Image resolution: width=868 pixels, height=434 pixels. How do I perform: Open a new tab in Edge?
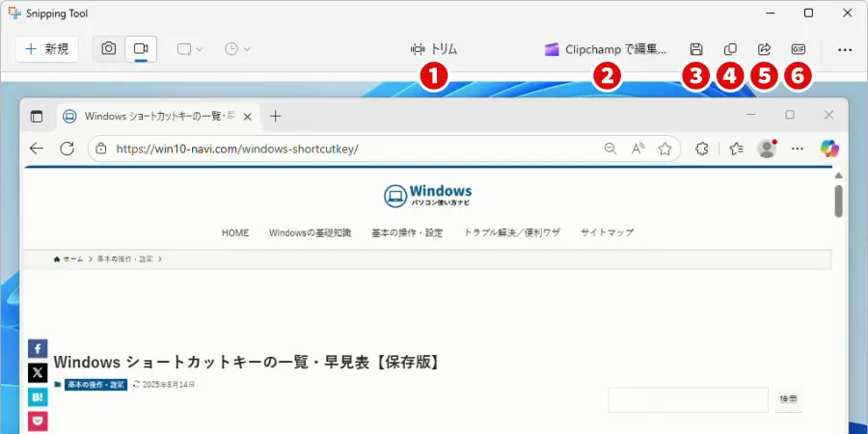coord(275,116)
